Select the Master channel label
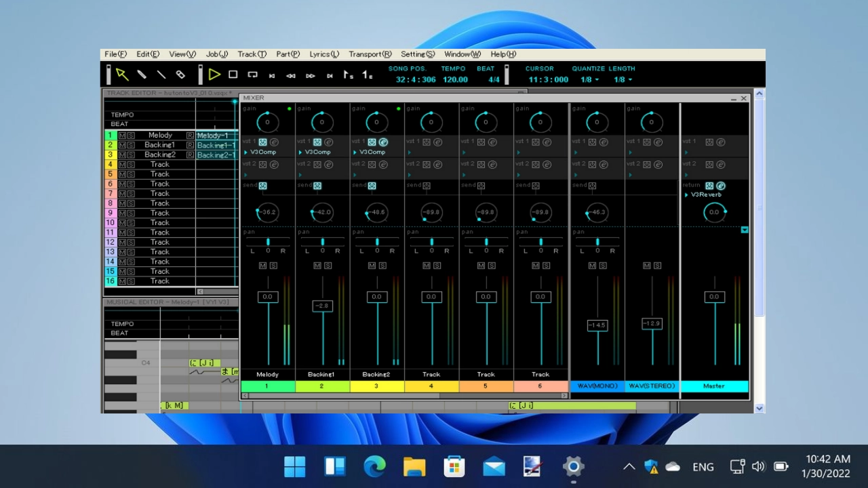 (x=714, y=386)
